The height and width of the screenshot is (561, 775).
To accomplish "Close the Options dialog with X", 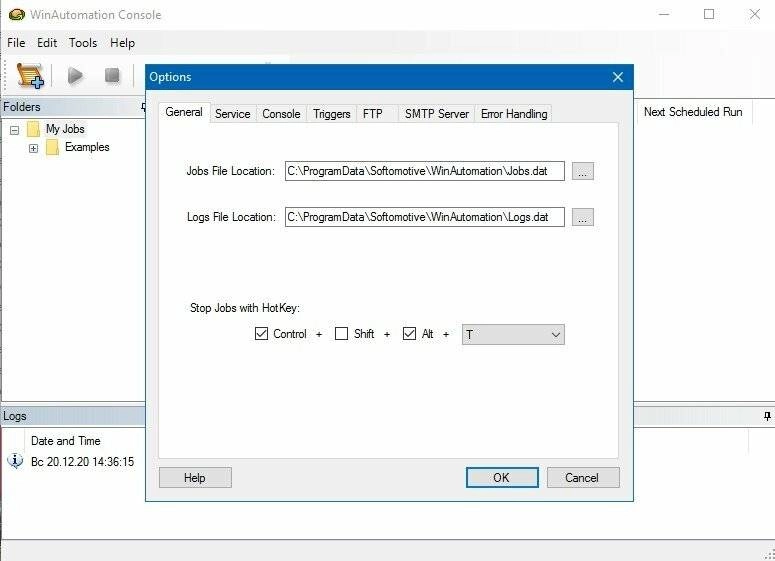I will 618,77.
